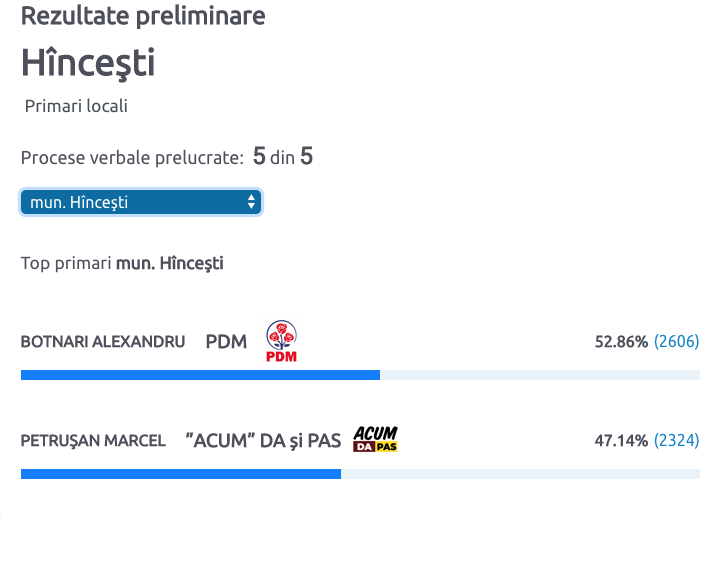Click Botnari Alexandru's blue progress bar
Viewport: 717px width, 564px height.
[200, 375]
